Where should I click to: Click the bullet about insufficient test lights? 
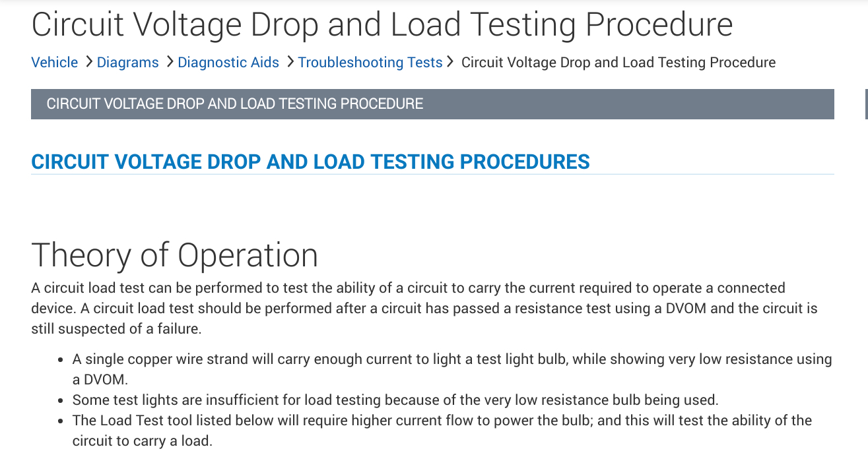395,400
